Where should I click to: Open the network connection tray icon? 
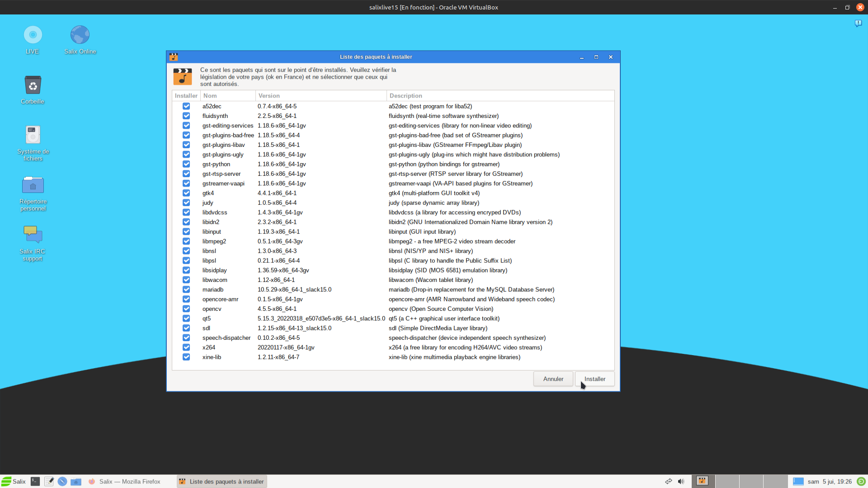668,482
